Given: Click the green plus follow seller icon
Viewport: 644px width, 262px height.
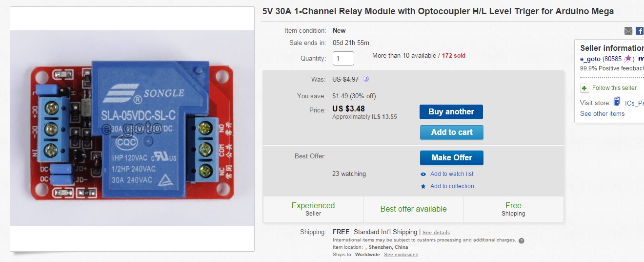Looking at the screenshot, I should click(584, 88).
